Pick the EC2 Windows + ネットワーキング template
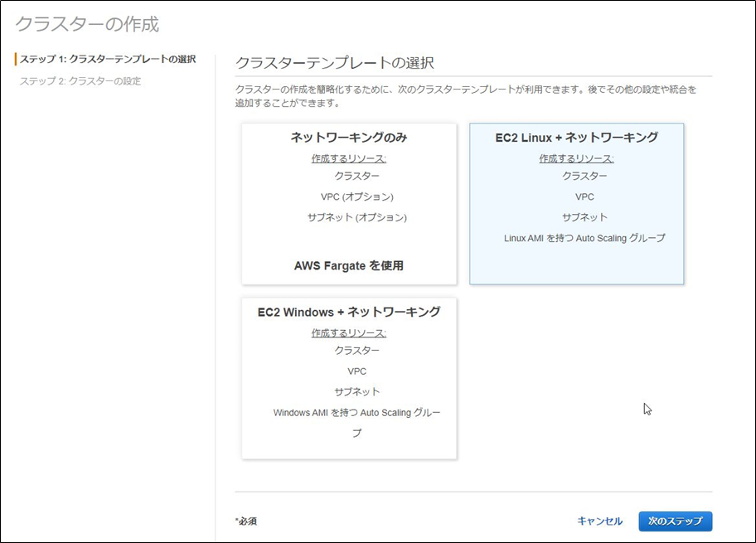 (349, 379)
